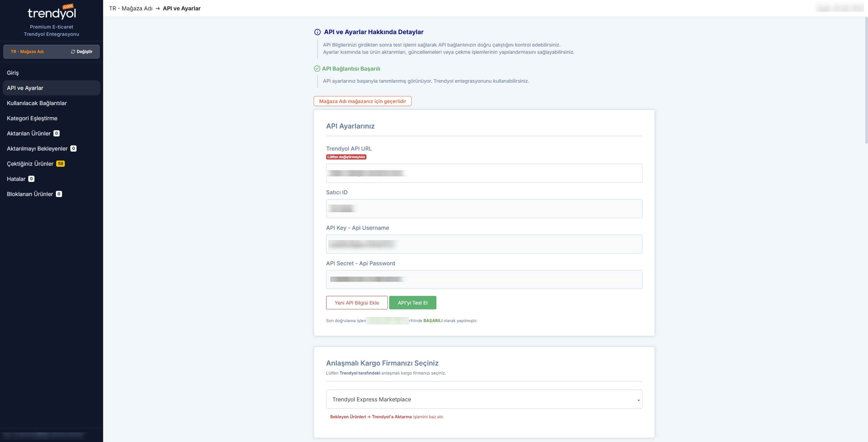Click the green success checkmark icon
868x442 pixels.
pyautogui.click(x=317, y=69)
